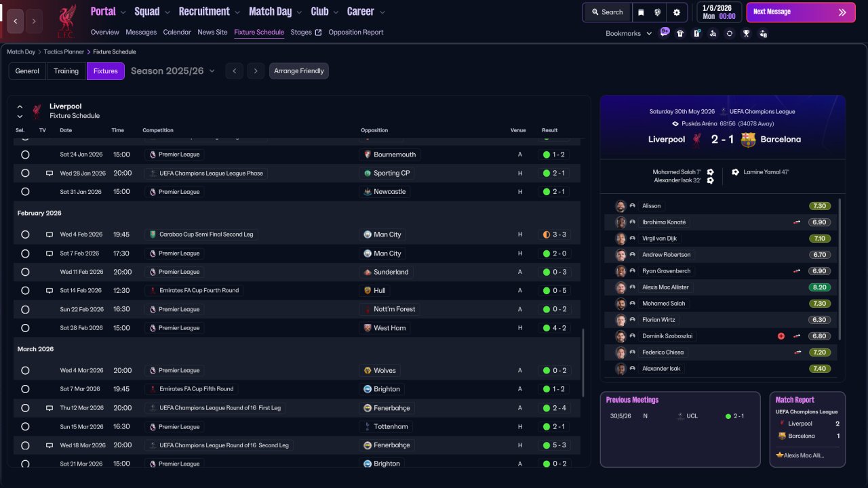Select the Wed 11 Feb Sunderland fixture radio
Screen dimensions: 868x488
25,272
